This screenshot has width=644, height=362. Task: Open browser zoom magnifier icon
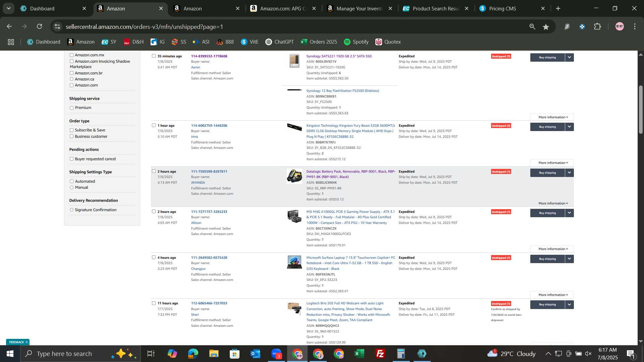532,26
